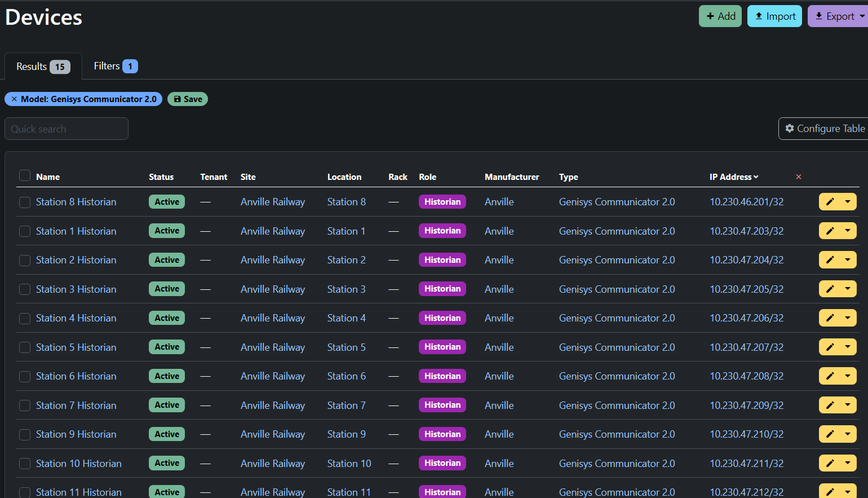The height and width of the screenshot is (498, 868).
Task: Sort by the IP Address column header
Action: coord(734,177)
